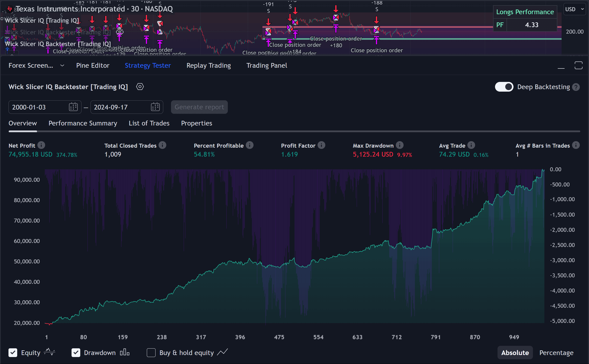The height and width of the screenshot is (364, 589).
Task: Click the Net Profit value 74,955.18 USD
Action: pos(30,154)
